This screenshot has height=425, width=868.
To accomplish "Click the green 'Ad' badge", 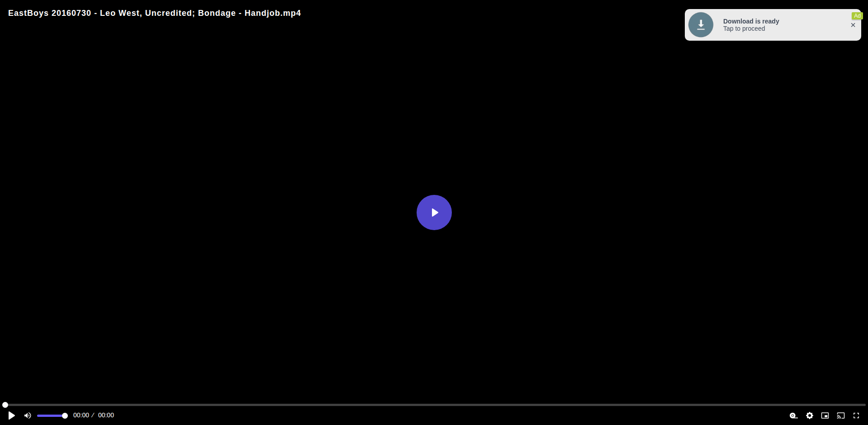I will point(857,16).
